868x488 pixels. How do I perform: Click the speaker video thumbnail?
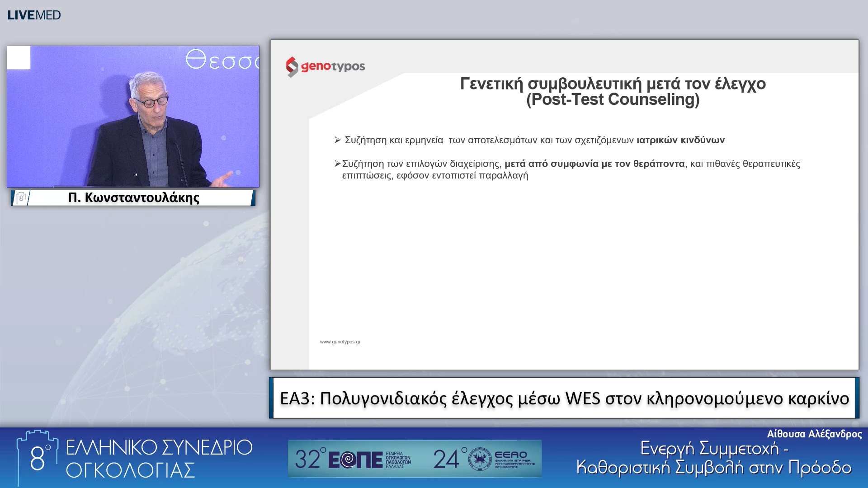[133, 117]
